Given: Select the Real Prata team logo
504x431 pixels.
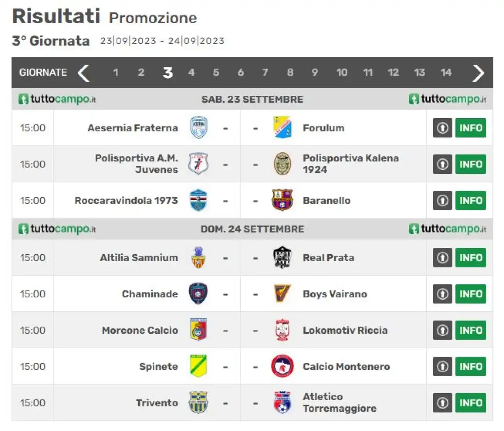Looking at the screenshot, I should pos(282,258).
